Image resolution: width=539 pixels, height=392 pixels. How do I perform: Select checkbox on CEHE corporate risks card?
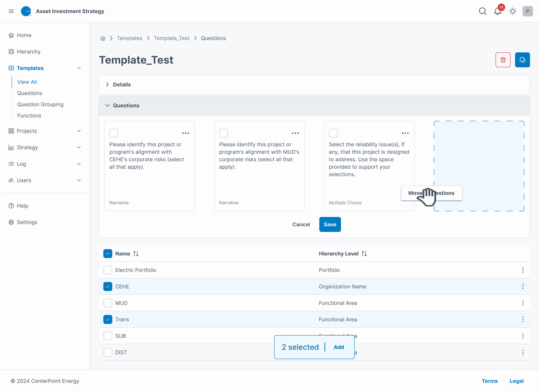[114, 133]
